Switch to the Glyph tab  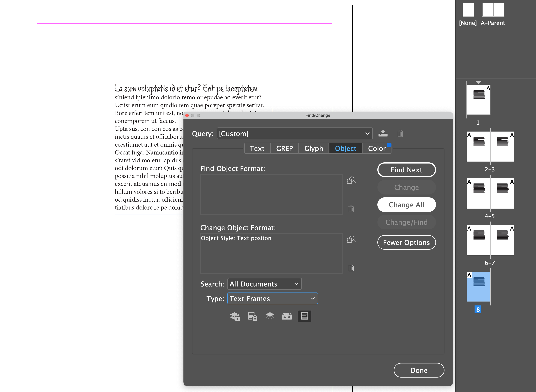[x=313, y=148]
